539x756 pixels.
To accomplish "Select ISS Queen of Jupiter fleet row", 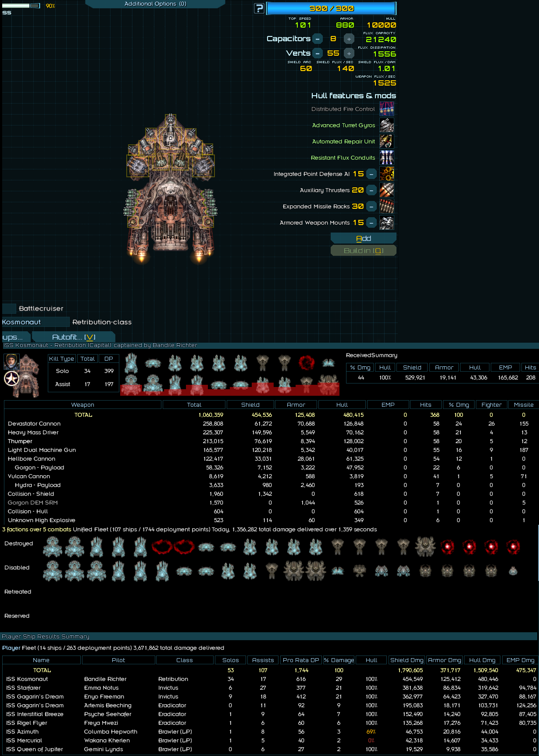I will (271, 749).
